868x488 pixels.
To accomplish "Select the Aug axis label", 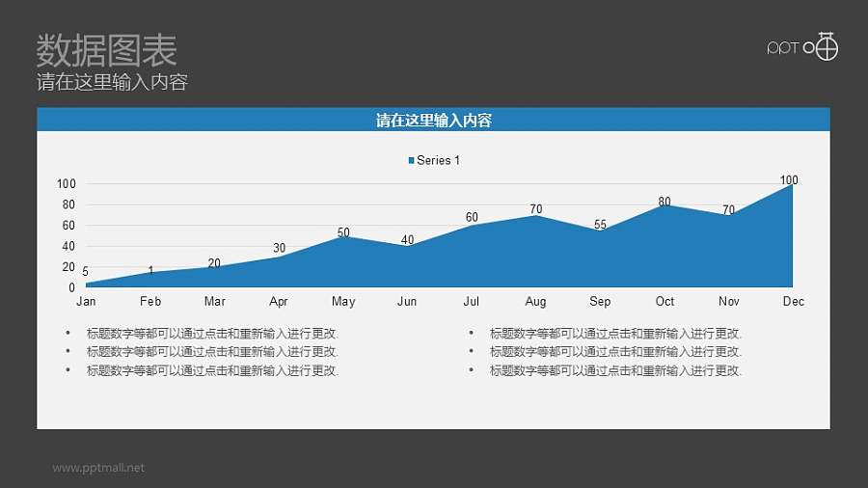I will coord(535,302).
